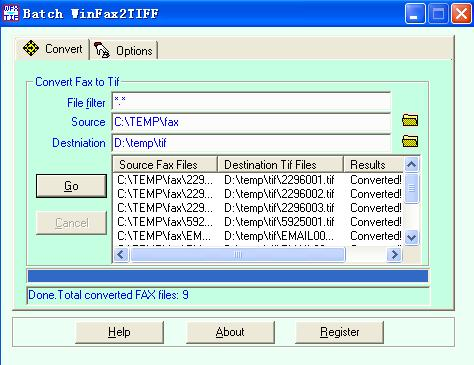Screen dimensions: 474x365
Task: Select the row with 2296002.tif destination
Action: click(258, 194)
